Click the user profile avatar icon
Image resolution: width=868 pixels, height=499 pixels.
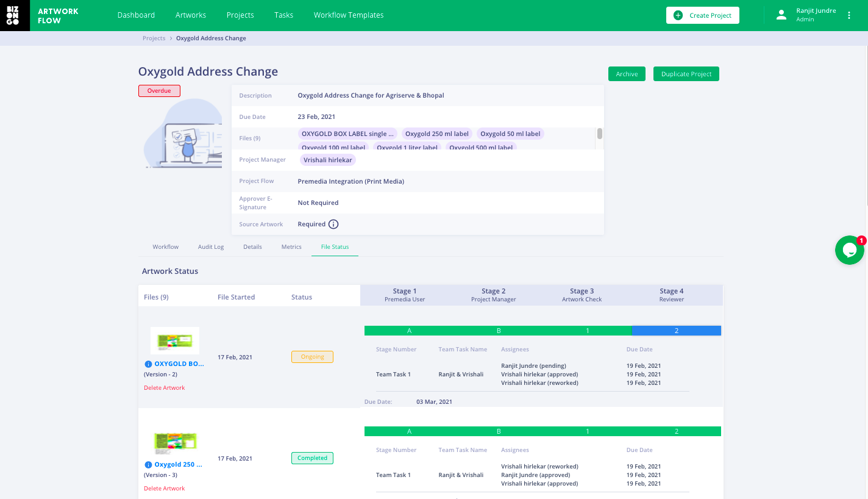click(781, 15)
